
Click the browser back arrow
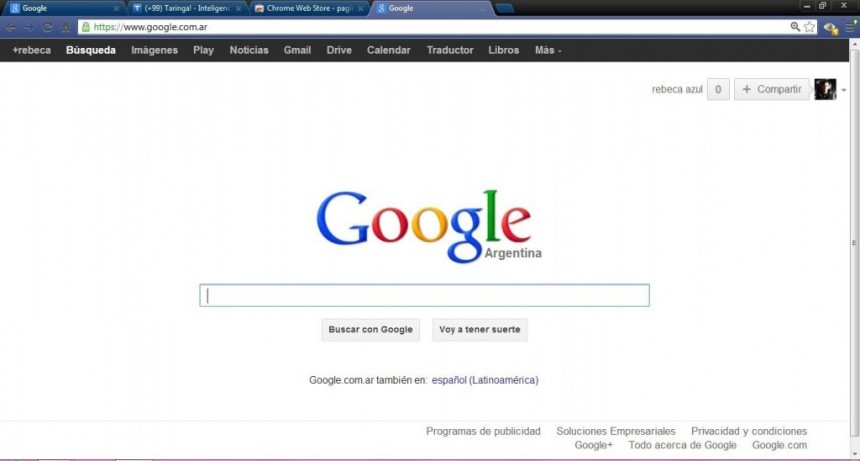10,27
